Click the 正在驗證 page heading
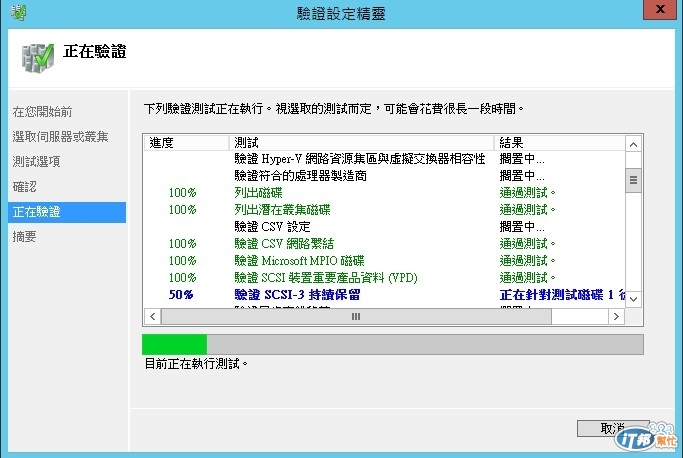Viewport: 683px width, 458px height. (x=95, y=51)
